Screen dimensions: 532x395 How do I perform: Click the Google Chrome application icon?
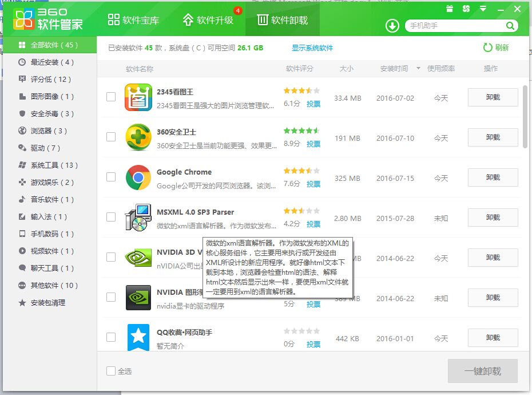[x=137, y=177]
